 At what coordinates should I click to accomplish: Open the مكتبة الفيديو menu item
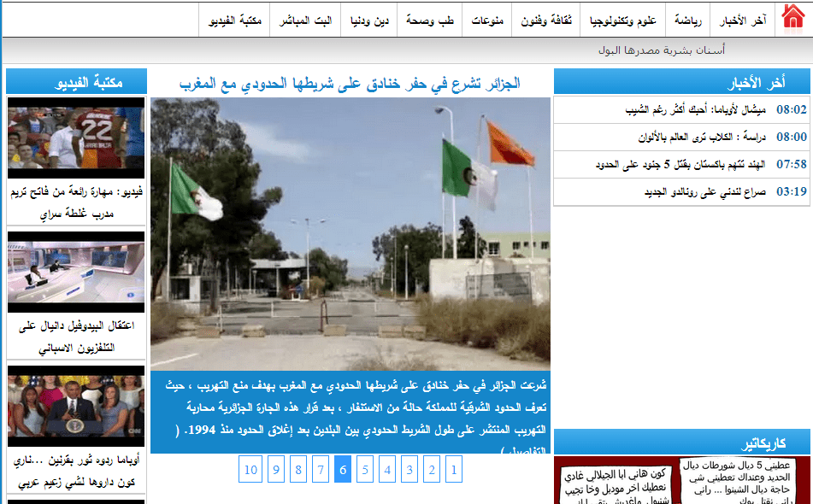tap(234, 21)
